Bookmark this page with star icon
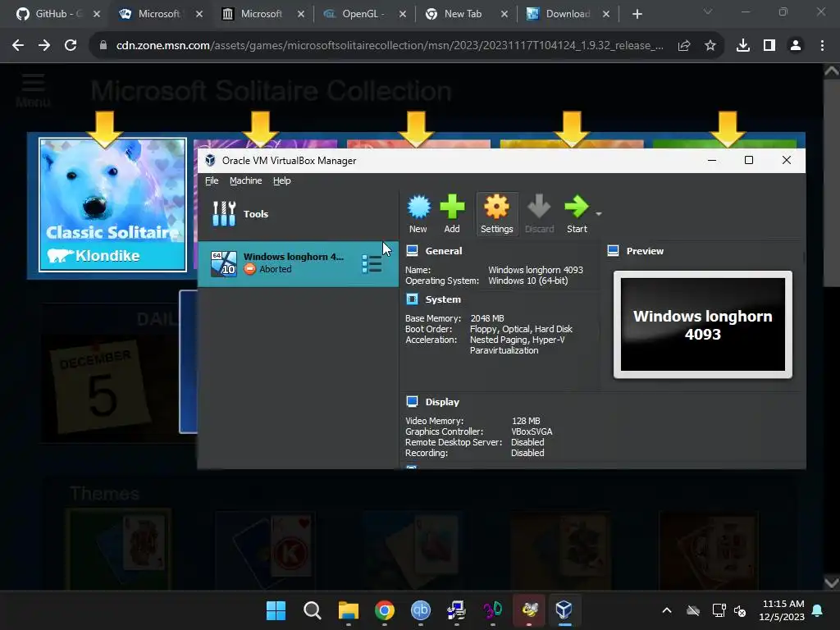This screenshot has height=630, width=840. [710, 46]
